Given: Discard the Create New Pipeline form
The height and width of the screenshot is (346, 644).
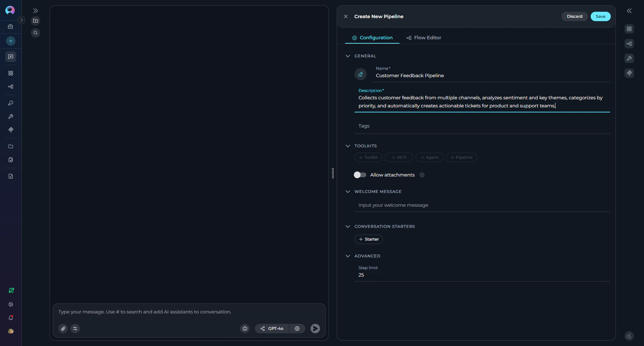Looking at the screenshot, I should (574, 16).
